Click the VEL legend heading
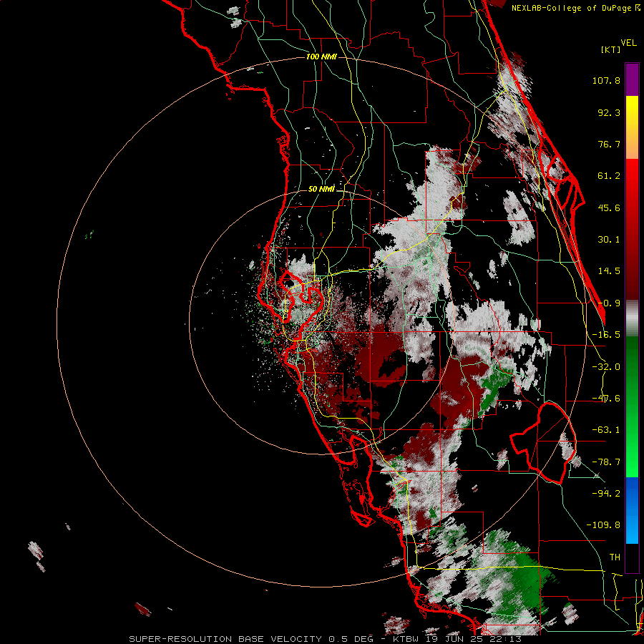Image resolution: width=644 pixels, height=644 pixels. 628,43
